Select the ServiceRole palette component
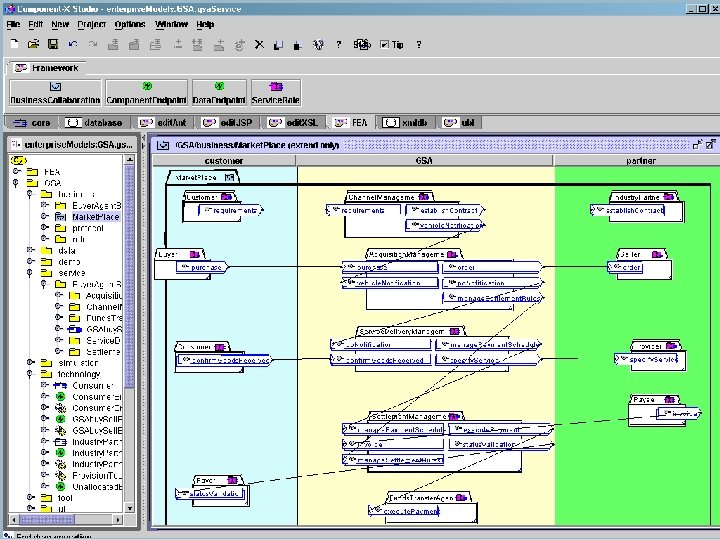Image resolution: width=720 pixels, height=540 pixels. 276,93
